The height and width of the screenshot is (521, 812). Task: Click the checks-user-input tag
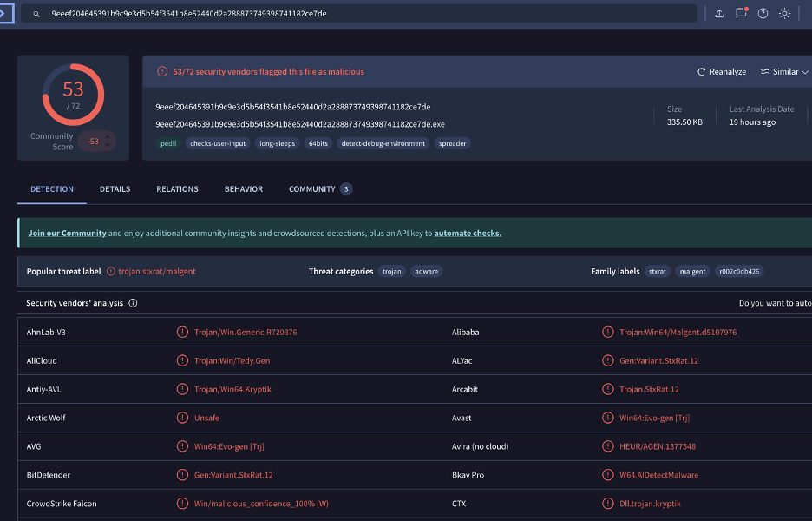click(218, 143)
